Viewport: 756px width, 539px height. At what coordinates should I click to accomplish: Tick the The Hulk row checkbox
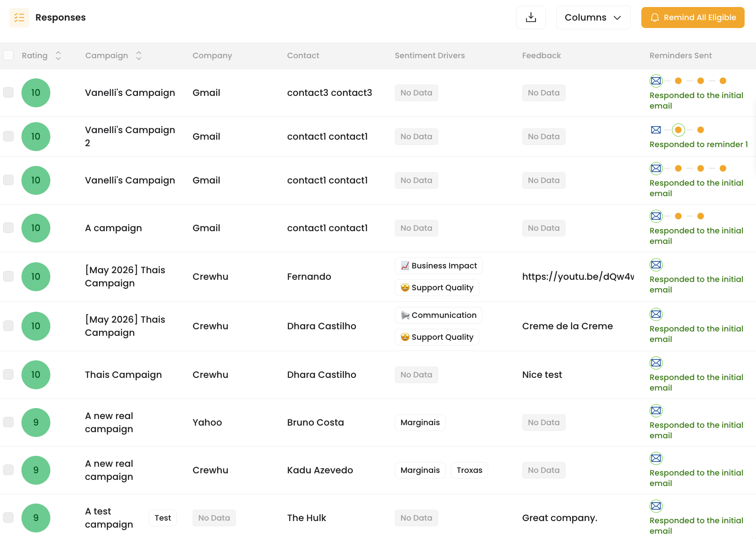(8, 518)
